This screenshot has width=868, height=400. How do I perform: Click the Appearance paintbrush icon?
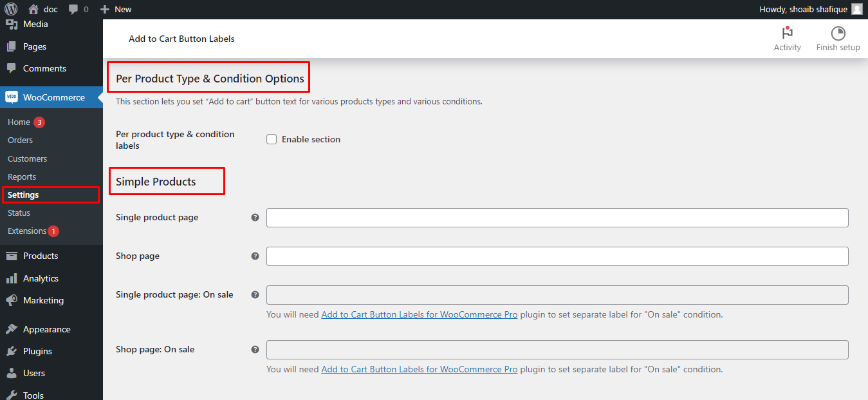[x=12, y=329]
